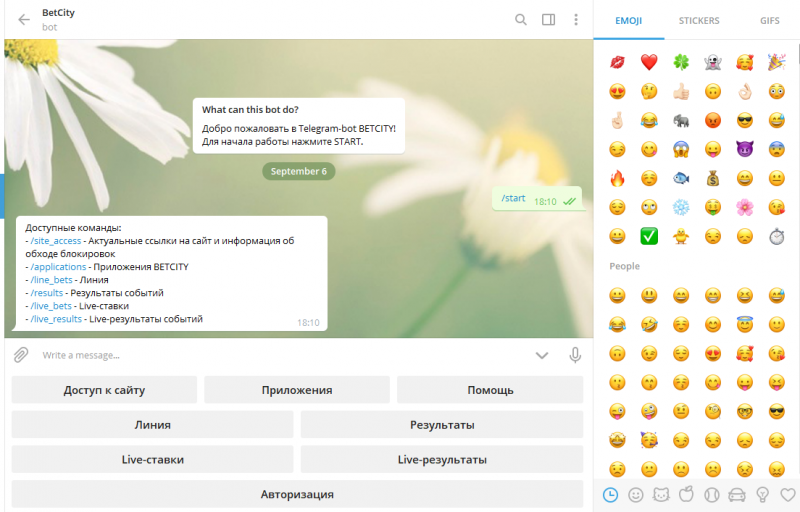Insert the ghost emoji
The image size is (800, 512).
pyautogui.click(x=713, y=62)
